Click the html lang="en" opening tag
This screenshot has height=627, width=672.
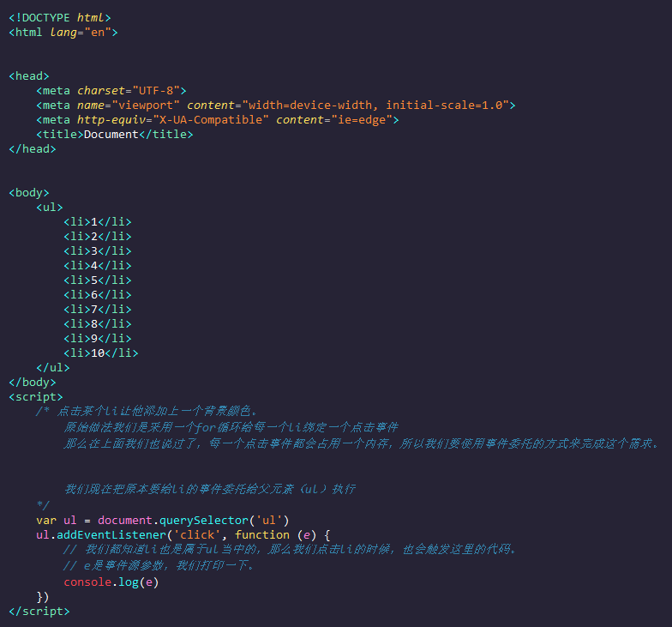(x=63, y=33)
